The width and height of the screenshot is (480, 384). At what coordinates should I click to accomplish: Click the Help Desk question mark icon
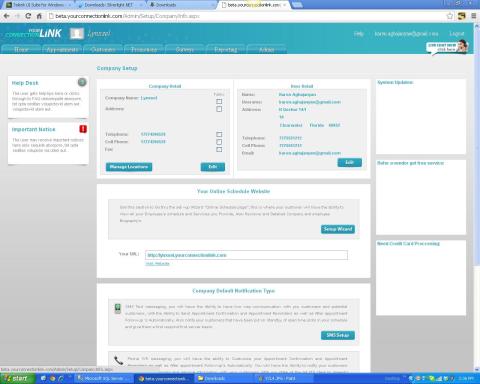click(x=82, y=82)
